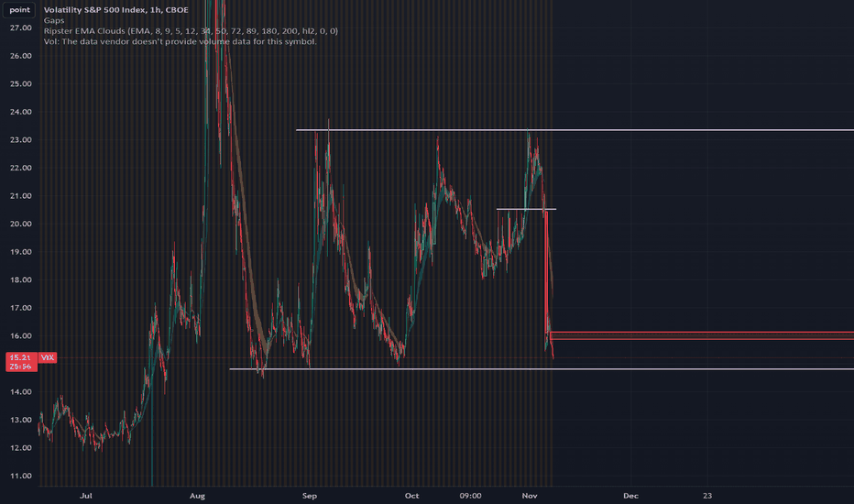
Task: Click the 16.00 price axis label
Action: pyautogui.click(x=21, y=336)
